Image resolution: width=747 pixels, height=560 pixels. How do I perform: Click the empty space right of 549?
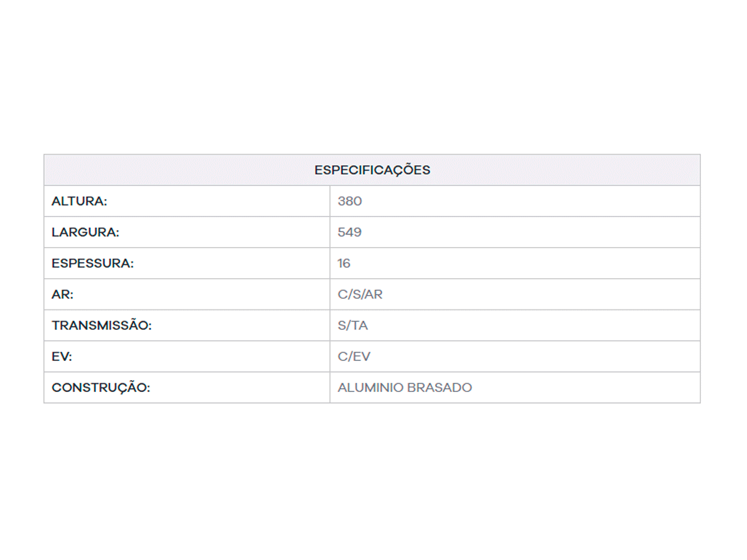[x=529, y=232]
